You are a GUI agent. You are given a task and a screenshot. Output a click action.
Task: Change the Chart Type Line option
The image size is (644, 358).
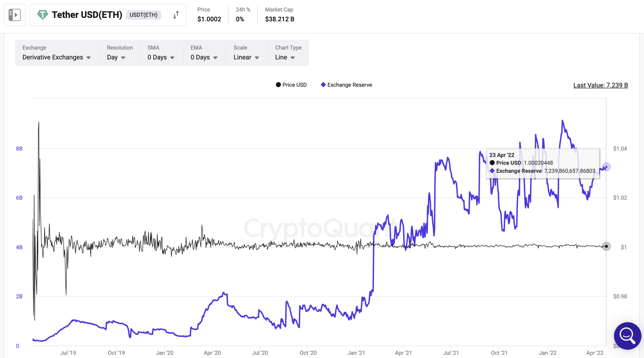click(285, 57)
